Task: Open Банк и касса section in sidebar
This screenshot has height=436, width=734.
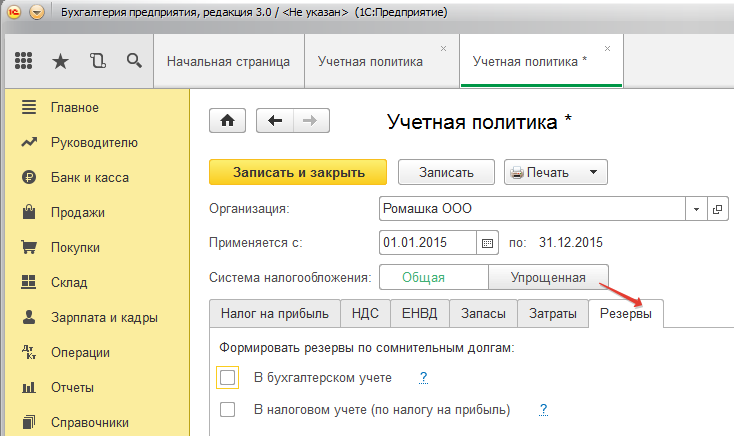Action: point(89,177)
